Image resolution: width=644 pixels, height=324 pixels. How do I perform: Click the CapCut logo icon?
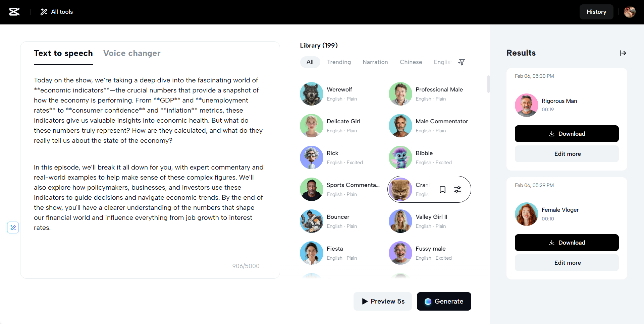(x=14, y=12)
